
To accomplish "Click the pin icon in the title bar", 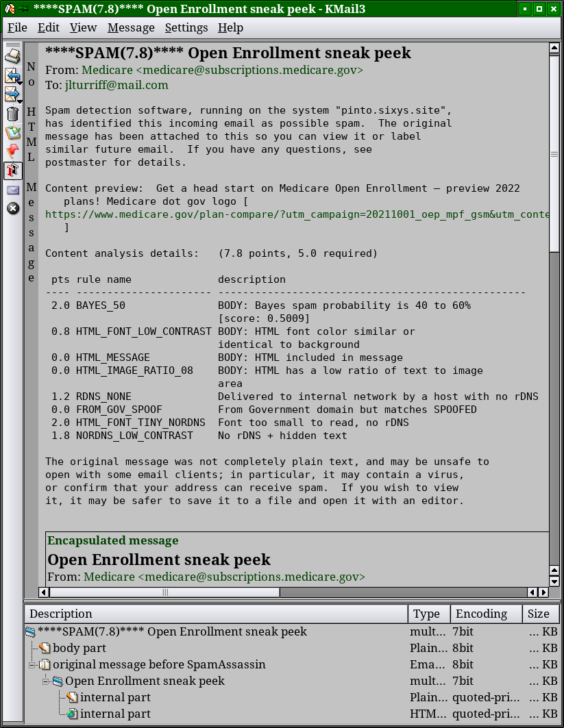I will (x=24, y=9).
